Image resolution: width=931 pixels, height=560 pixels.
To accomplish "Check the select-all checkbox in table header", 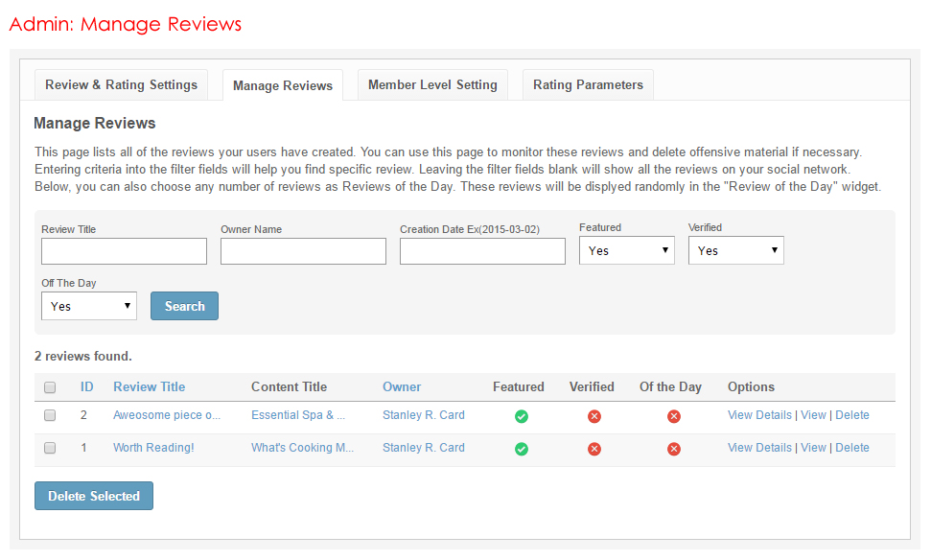I will point(50,387).
